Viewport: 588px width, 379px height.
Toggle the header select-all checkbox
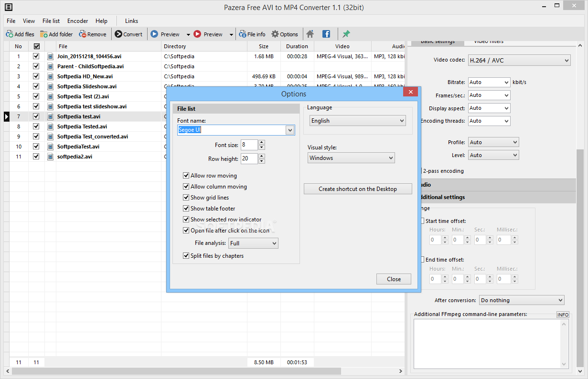(36, 46)
